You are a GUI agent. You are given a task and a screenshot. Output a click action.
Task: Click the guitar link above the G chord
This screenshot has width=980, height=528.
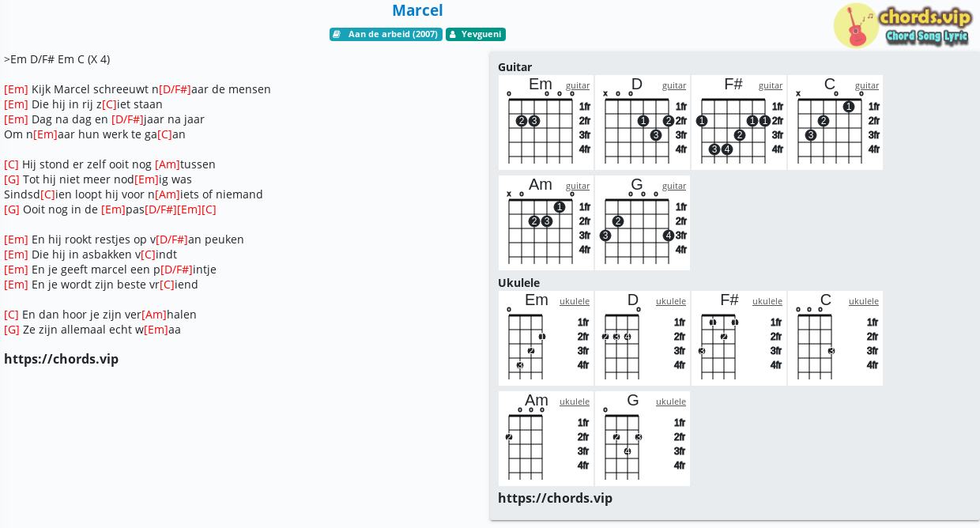[674, 186]
